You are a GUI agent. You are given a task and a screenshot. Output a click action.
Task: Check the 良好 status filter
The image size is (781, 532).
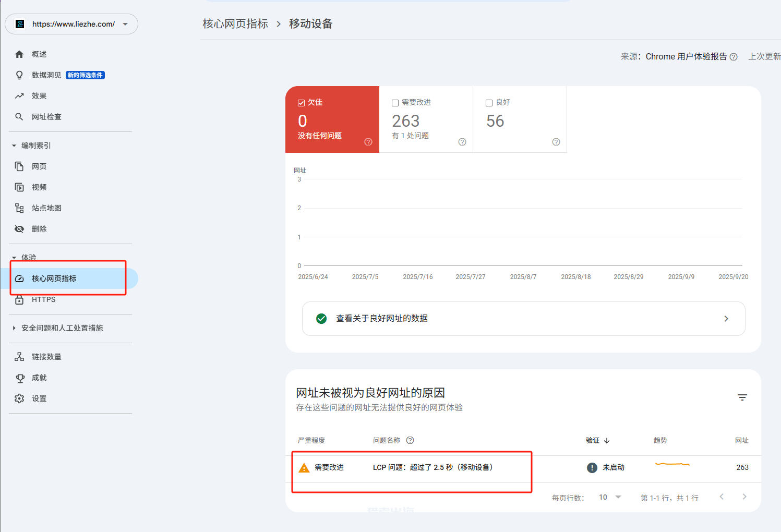pos(489,102)
